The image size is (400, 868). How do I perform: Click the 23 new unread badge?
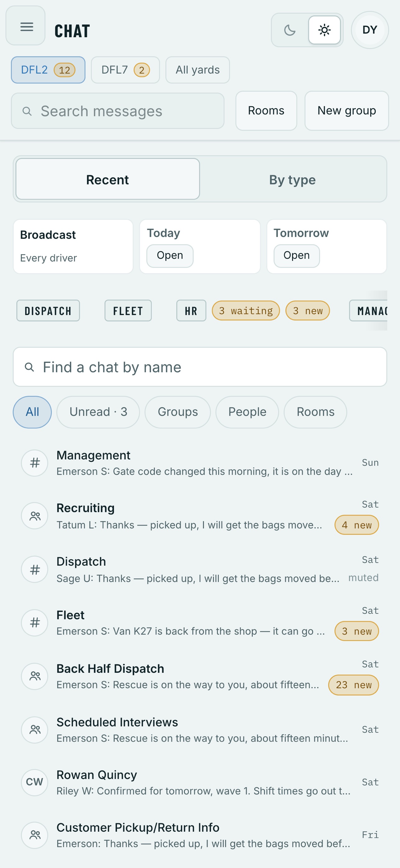[x=353, y=685]
